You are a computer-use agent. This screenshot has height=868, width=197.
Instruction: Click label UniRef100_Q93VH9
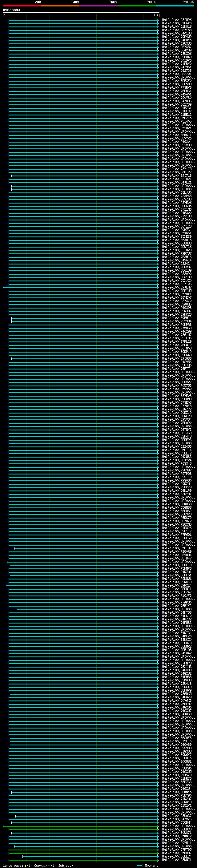[x=176, y=145]
